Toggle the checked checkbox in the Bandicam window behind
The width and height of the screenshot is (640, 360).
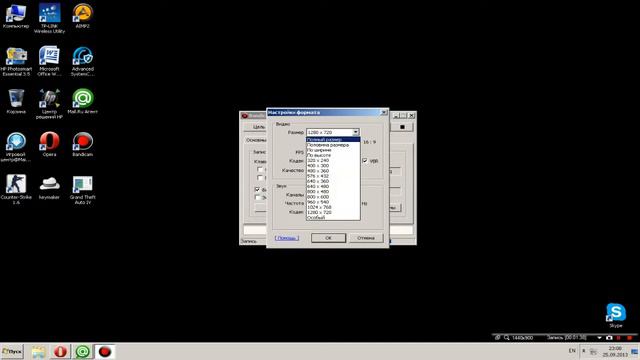pyautogui.click(x=257, y=189)
